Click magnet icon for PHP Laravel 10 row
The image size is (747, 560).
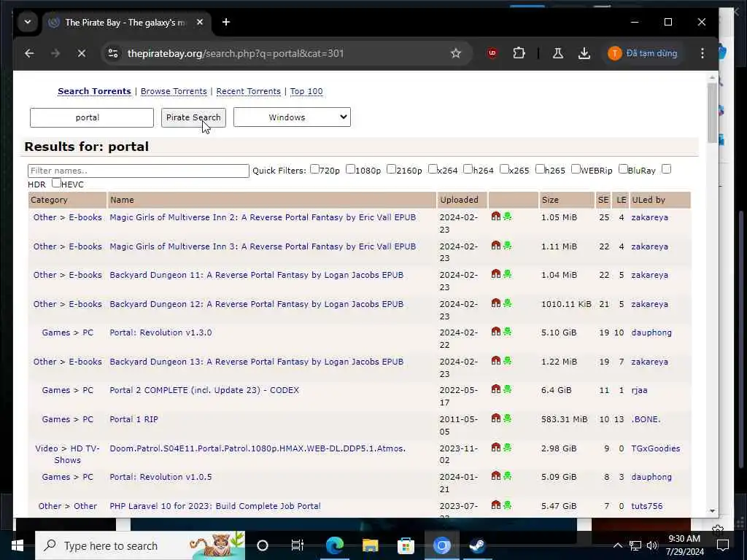pos(495,505)
